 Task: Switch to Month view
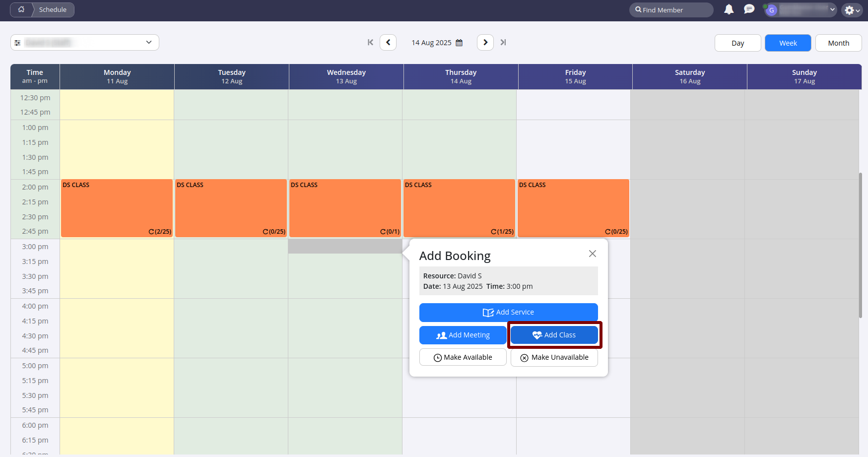838,43
